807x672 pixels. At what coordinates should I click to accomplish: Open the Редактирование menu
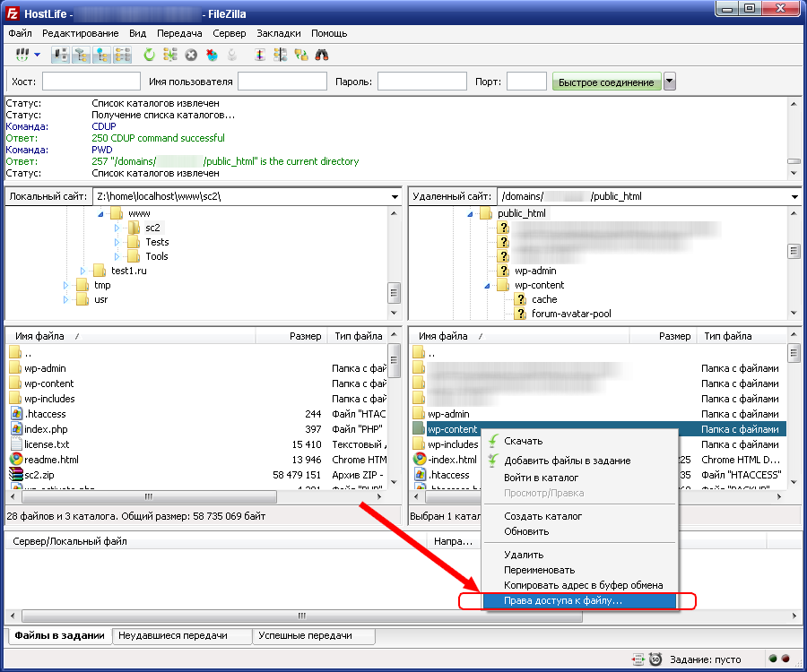[x=81, y=33]
